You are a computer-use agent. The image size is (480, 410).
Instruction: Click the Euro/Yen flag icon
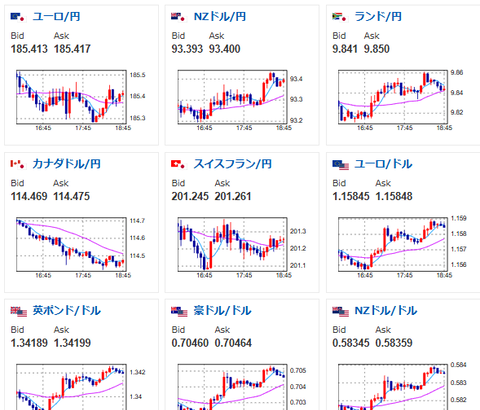click(x=18, y=17)
